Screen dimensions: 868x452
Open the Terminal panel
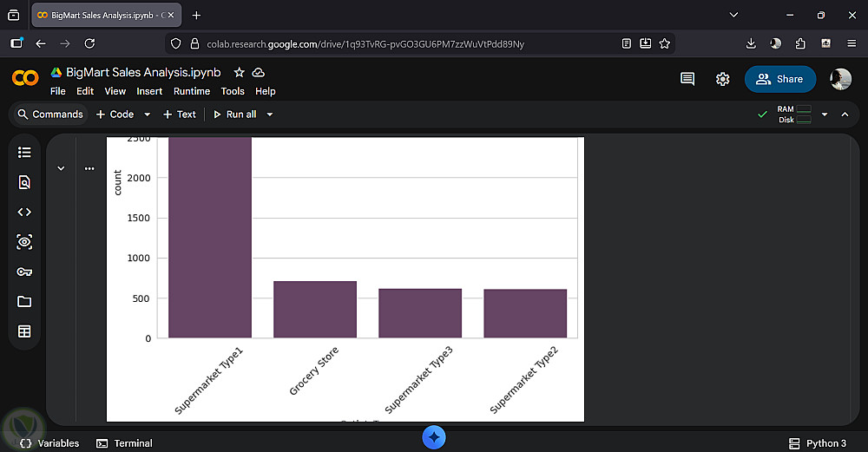click(x=124, y=443)
